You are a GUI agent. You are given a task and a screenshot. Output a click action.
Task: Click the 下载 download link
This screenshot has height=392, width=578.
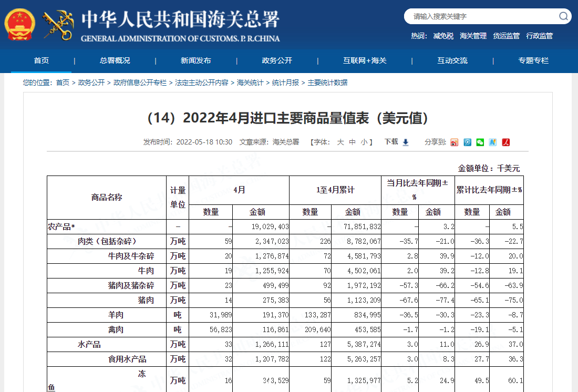391,142
